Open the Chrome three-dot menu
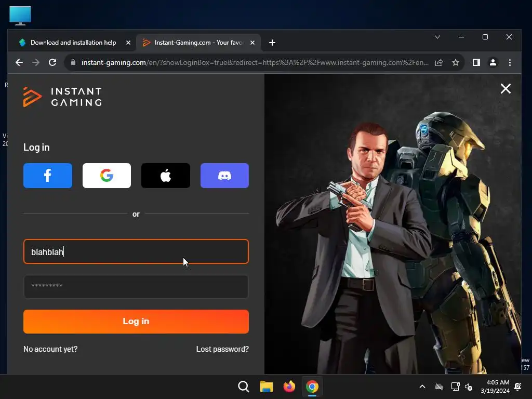 tap(510, 62)
